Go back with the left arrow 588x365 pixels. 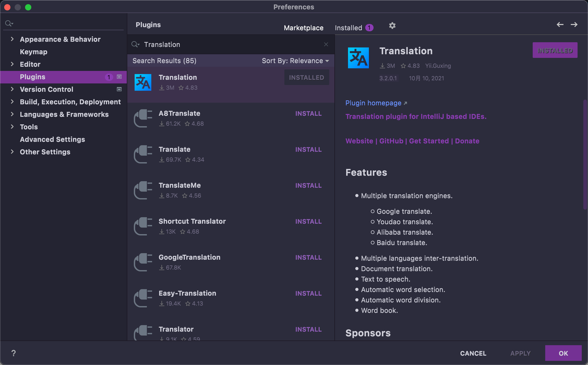click(560, 25)
